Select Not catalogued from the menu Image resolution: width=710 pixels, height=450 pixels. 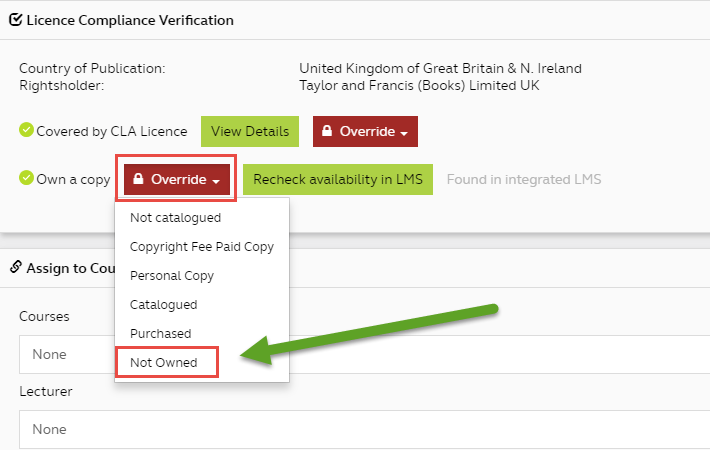tap(175, 217)
